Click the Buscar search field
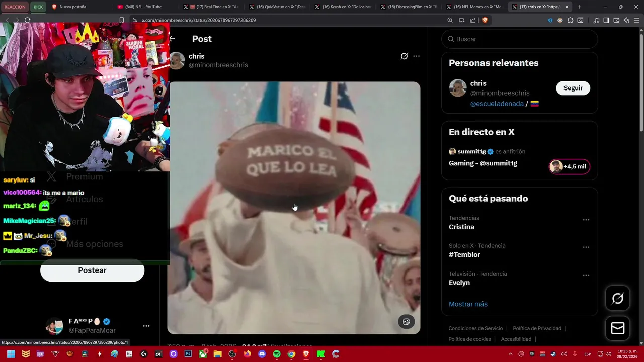 tap(520, 39)
